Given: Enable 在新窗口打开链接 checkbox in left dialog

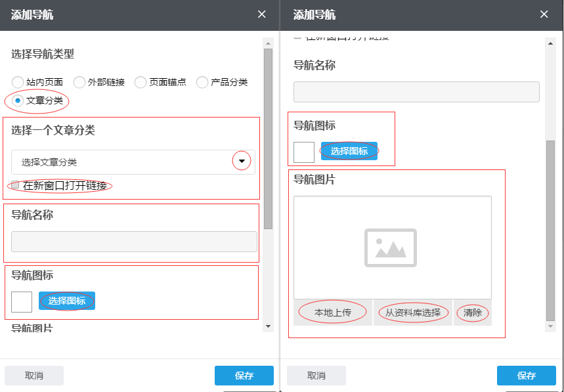Looking at the screenshot, I should coord(15,185).
